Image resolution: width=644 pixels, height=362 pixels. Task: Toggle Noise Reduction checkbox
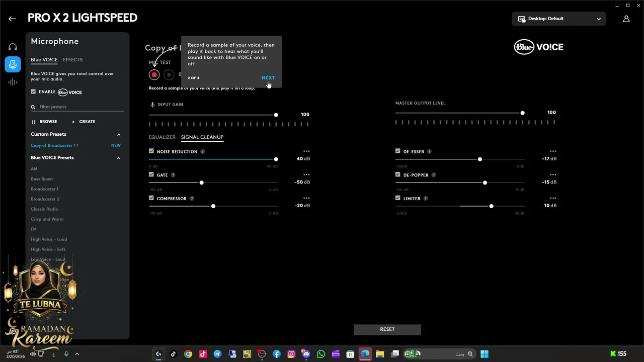coord(151,151)
